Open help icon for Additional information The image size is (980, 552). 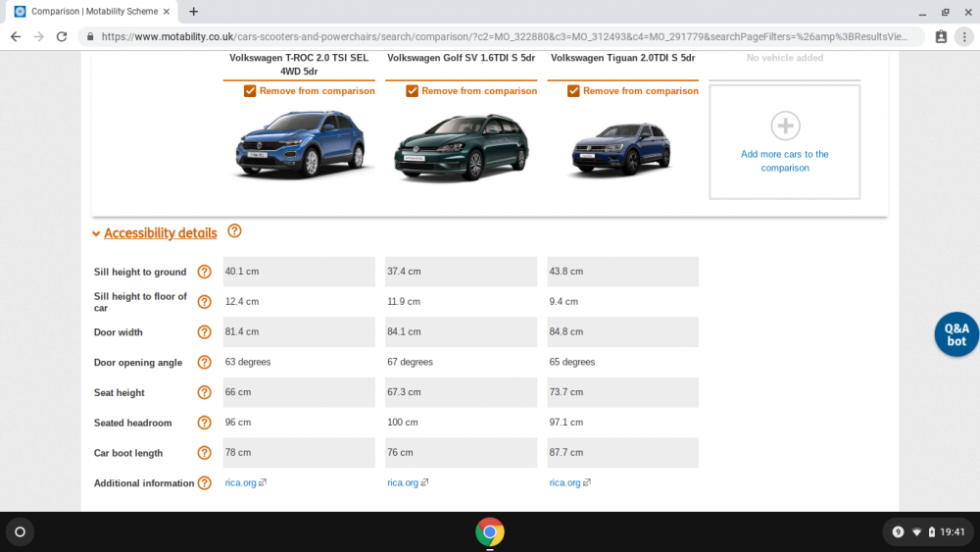point(205,482)
